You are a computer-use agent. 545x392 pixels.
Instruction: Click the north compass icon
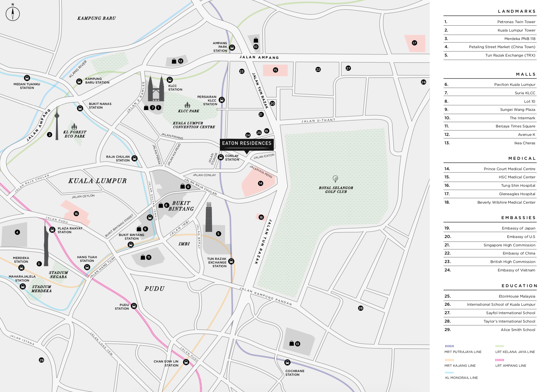(x=13, y=13)
